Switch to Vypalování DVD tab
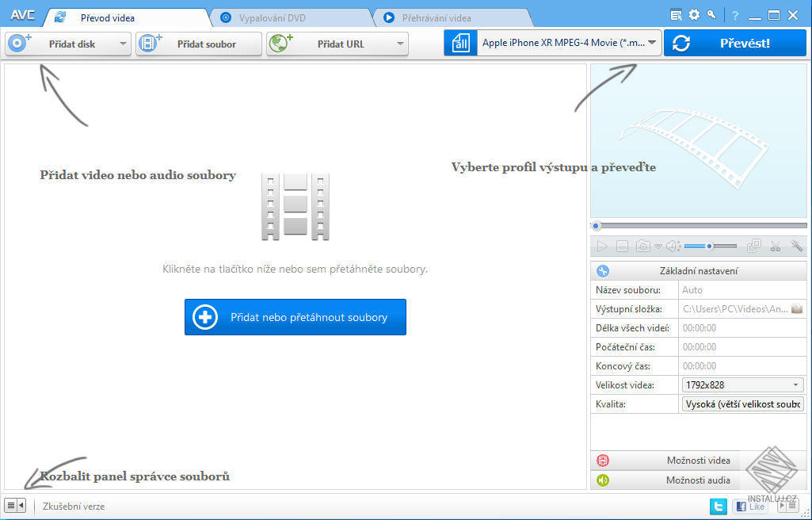The height and width of the screenshot is (520, 812). (x=290, y=17)
